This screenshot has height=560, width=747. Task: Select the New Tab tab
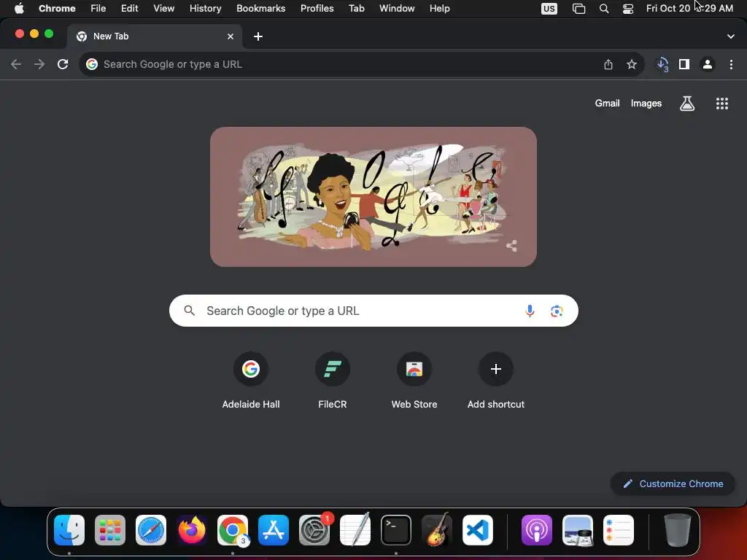click(155, 36)
